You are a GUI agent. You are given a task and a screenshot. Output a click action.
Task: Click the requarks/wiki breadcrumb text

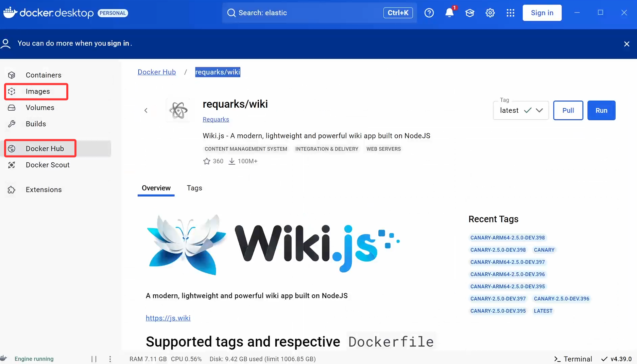[x=218, y=72]
